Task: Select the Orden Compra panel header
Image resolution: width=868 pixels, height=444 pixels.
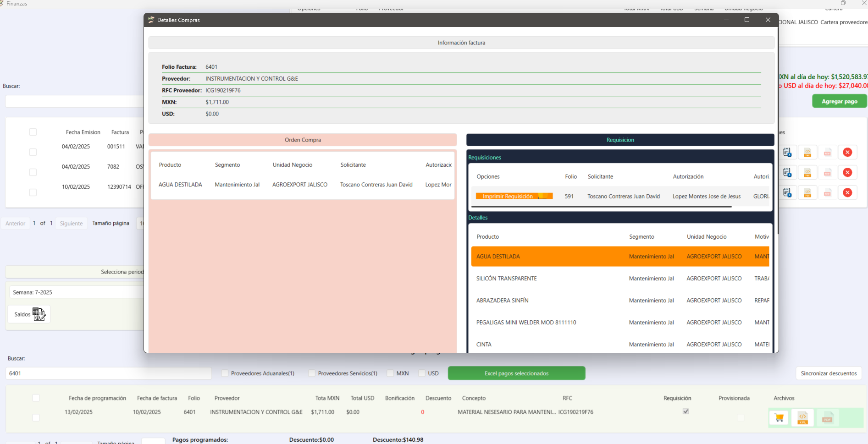Action: [303, 140]
